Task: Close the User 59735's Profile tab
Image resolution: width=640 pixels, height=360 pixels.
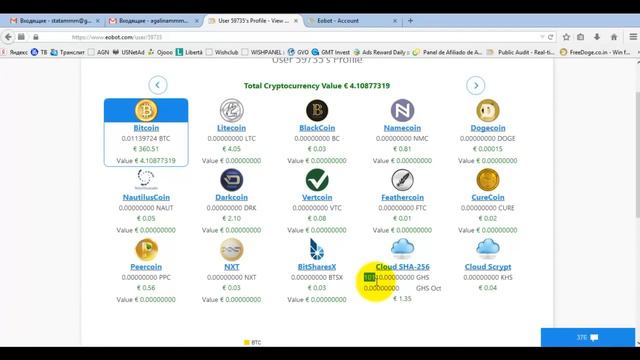Action: tap(296, 20)
